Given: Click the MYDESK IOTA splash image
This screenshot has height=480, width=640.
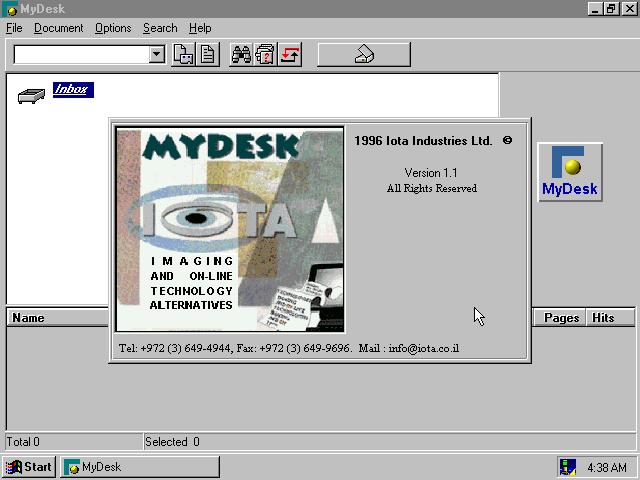Looking at the screenshot, I should [x=230, y=229].
